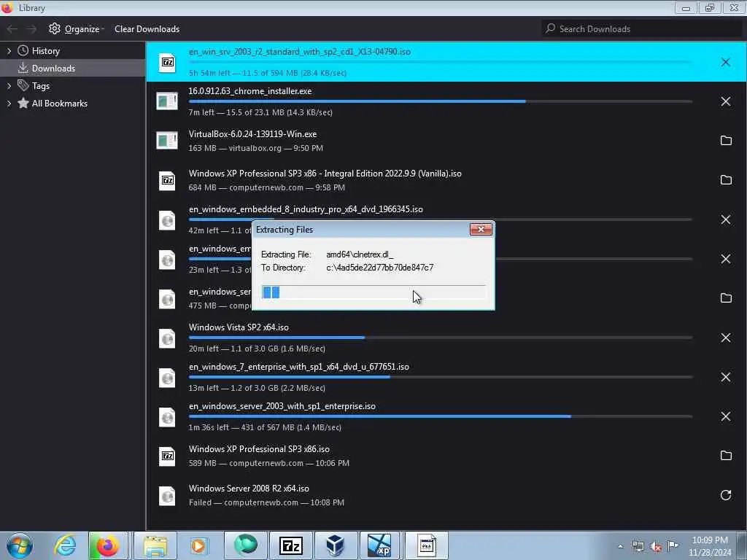Show hidden tray icons arrow
The image size is (747, 560).
[620, 547]
